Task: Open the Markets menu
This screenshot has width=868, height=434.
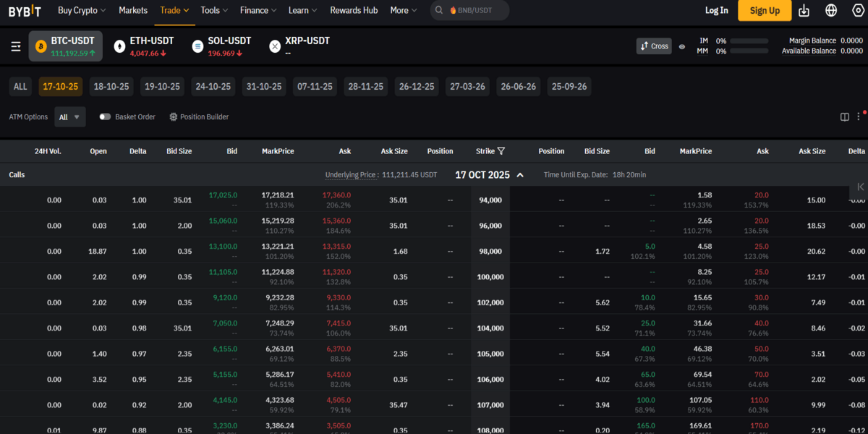Action: (x=133, y=11)
